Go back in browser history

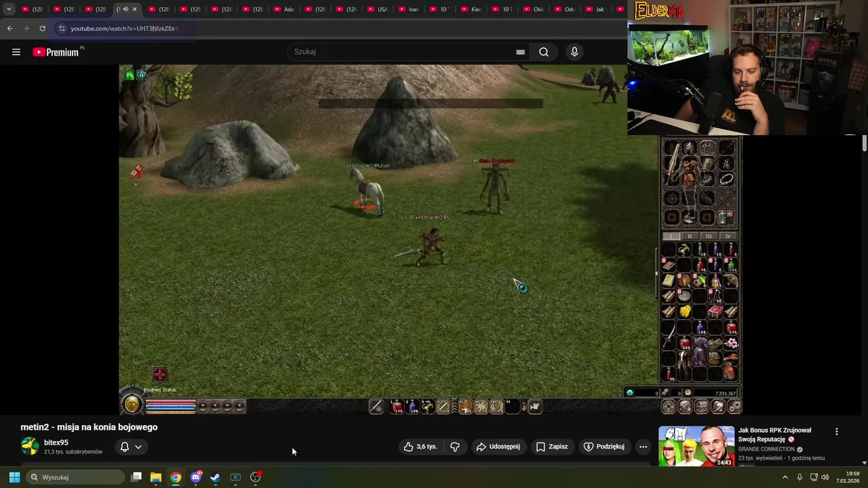9,28
